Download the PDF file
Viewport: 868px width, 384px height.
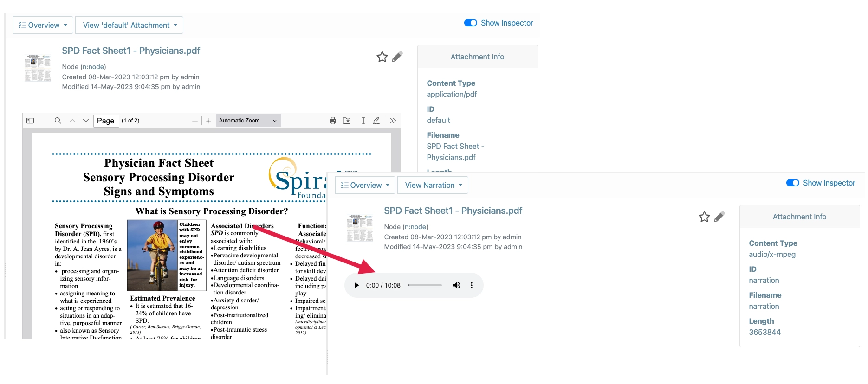347,121
